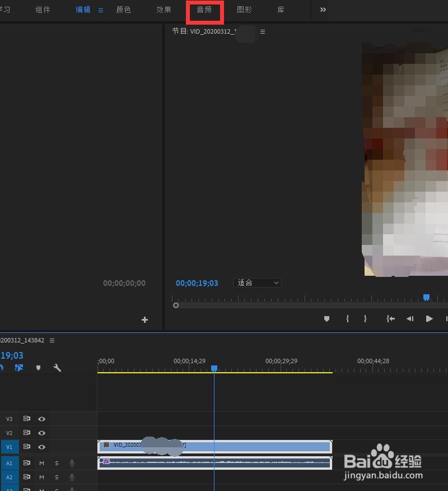Viewport: 448px width, 491px height.
Task: Toggle A2 track targeting
Action: tap(10, 477)
